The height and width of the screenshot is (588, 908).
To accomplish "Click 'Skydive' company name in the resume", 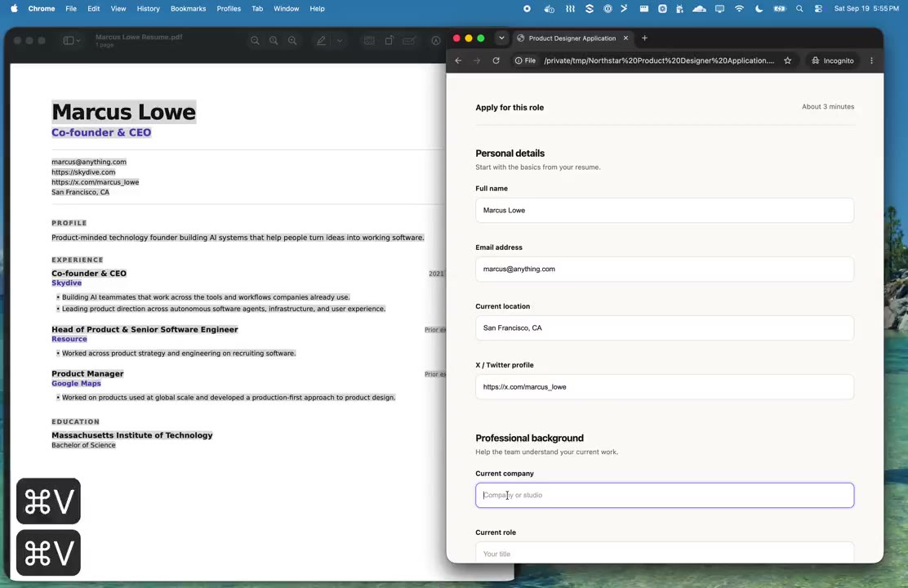I will 67,283.
